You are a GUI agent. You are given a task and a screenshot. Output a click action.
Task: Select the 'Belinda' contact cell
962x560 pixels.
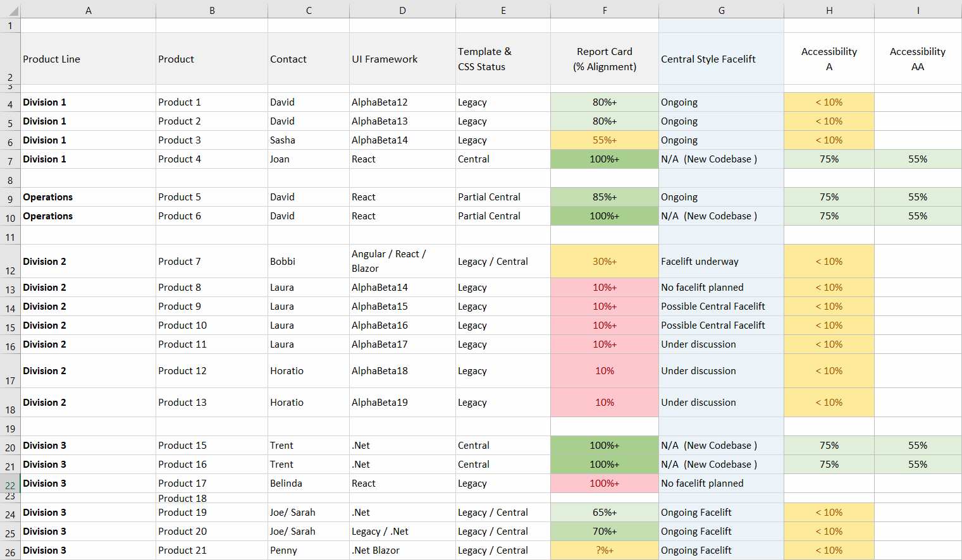[309, 484]
